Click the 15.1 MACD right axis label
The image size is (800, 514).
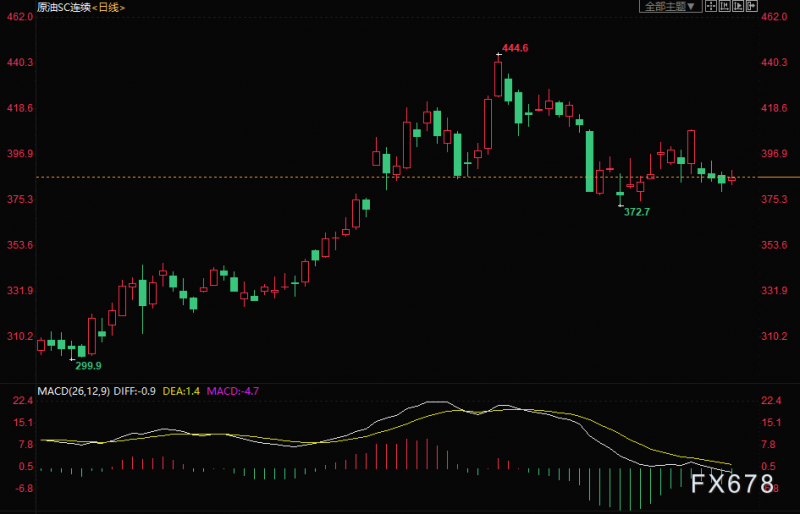pyautogui.click(x=771, y=423)
